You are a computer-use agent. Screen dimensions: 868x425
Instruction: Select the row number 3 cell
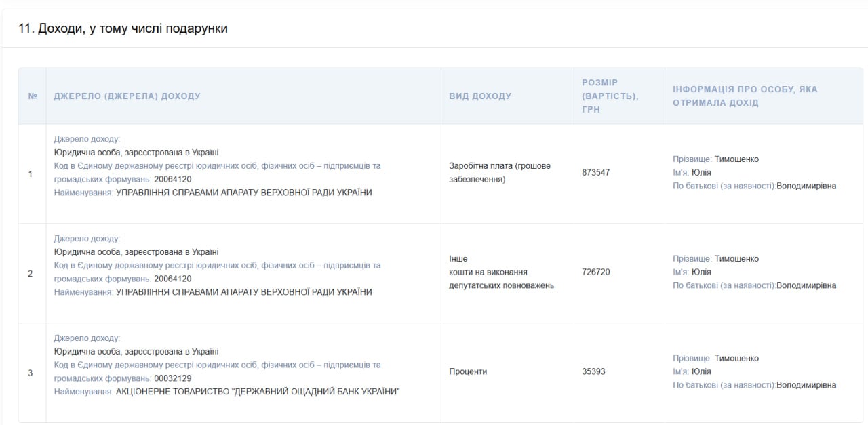(31, 373)
